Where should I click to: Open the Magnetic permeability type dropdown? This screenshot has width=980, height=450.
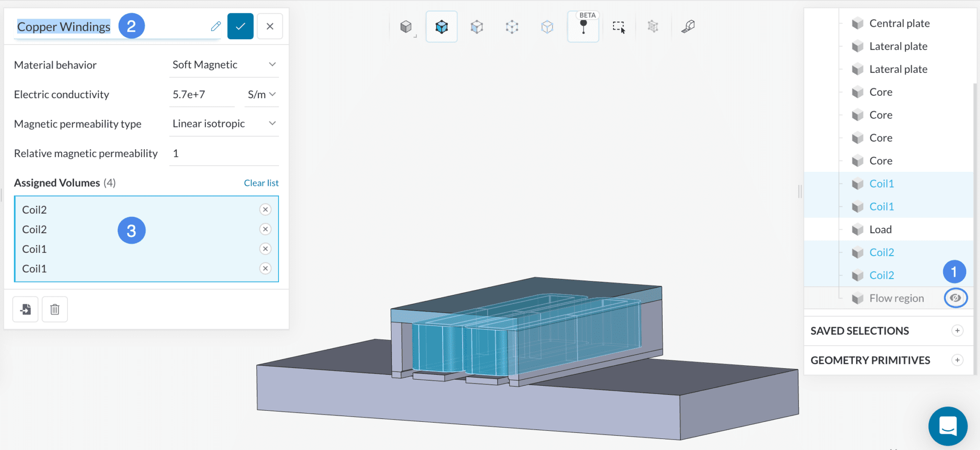click(x=224, y=123)
